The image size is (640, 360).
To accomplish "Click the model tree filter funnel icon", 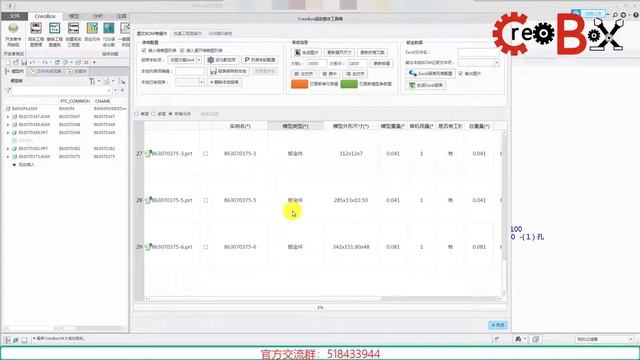I will tap(9, 90).
